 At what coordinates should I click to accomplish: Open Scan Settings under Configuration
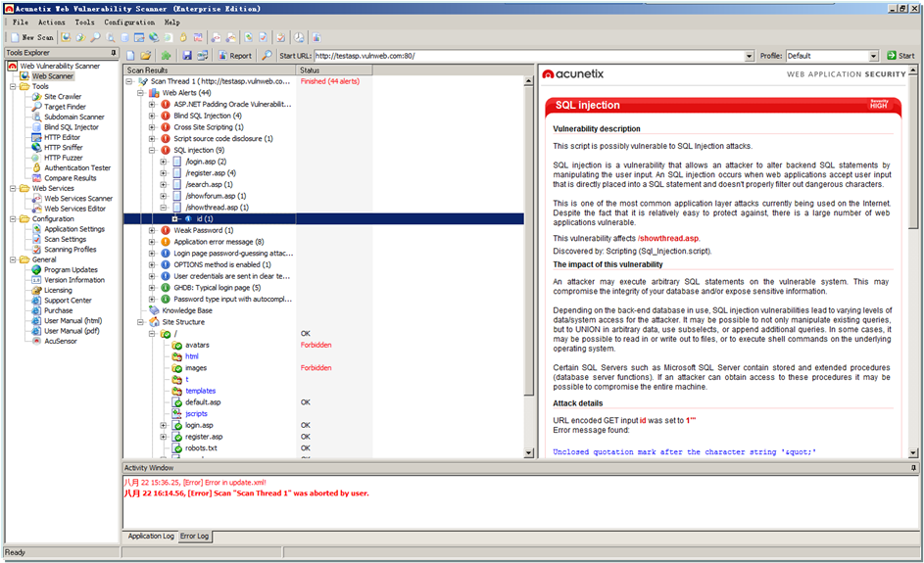pyautogui.click(x=65, y=240)
